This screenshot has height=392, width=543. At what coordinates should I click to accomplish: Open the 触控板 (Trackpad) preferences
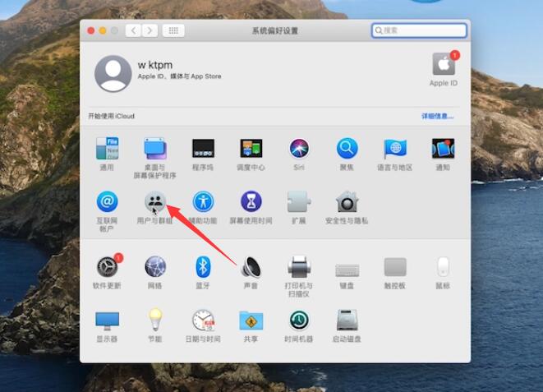[395, 266]
